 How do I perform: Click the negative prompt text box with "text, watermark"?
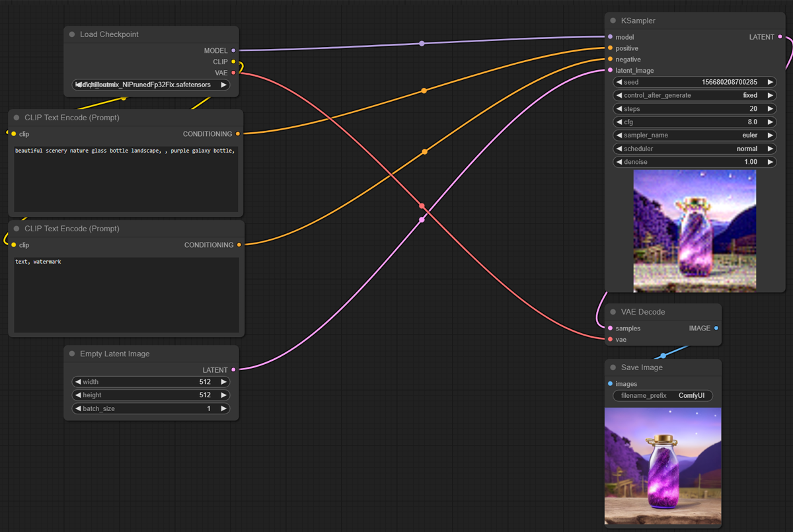point(126,295)
